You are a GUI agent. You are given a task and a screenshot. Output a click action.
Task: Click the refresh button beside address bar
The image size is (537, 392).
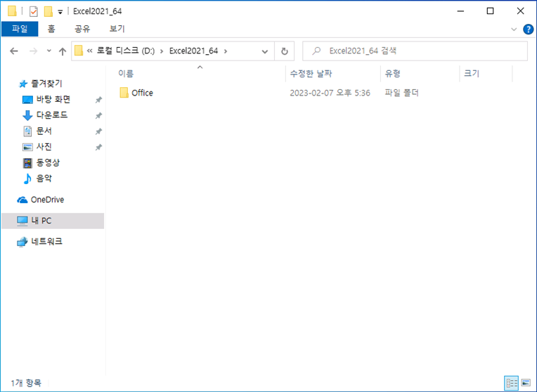click(x=284, y=51)
